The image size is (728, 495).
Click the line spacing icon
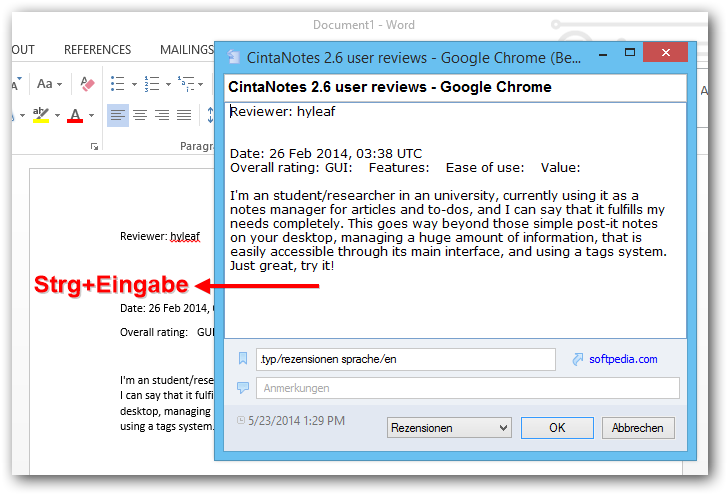(x=210, y=115)
